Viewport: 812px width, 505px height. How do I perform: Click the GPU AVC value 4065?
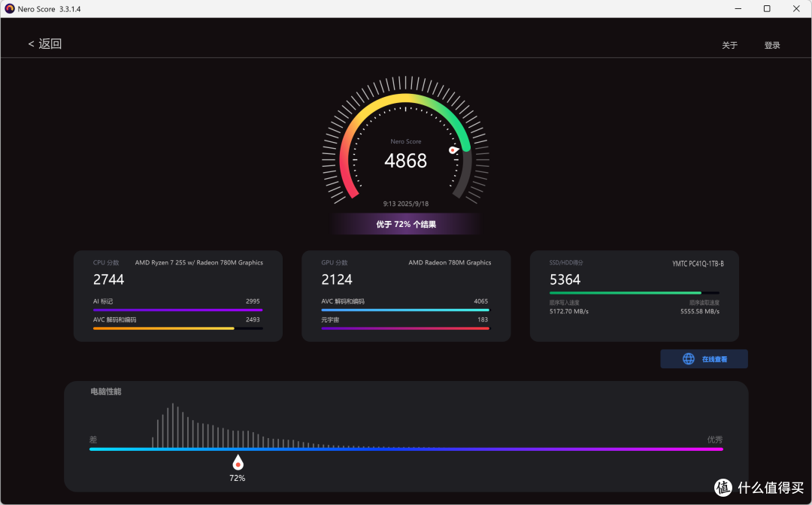click(x=480, y=301)
